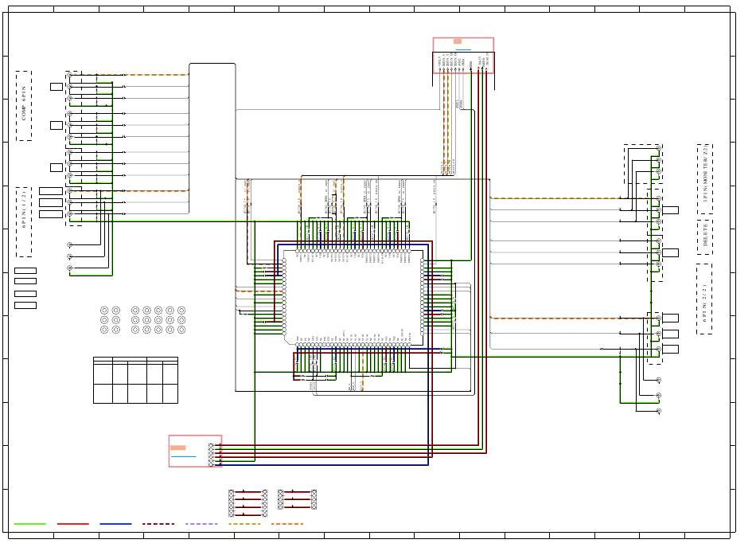This screenshot has width=756, height=559.
Task: Click the dark red dashed legend line
Action: pos(158,524)
